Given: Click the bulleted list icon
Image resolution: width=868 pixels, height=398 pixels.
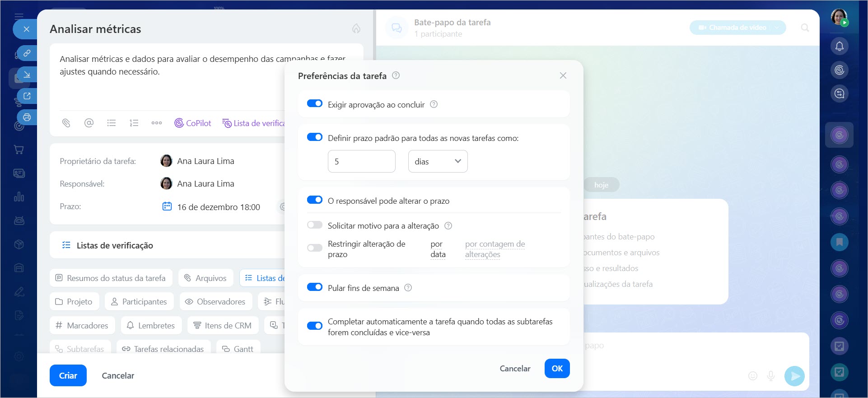Looking at the screenshot, I should [x=112, y=123].
